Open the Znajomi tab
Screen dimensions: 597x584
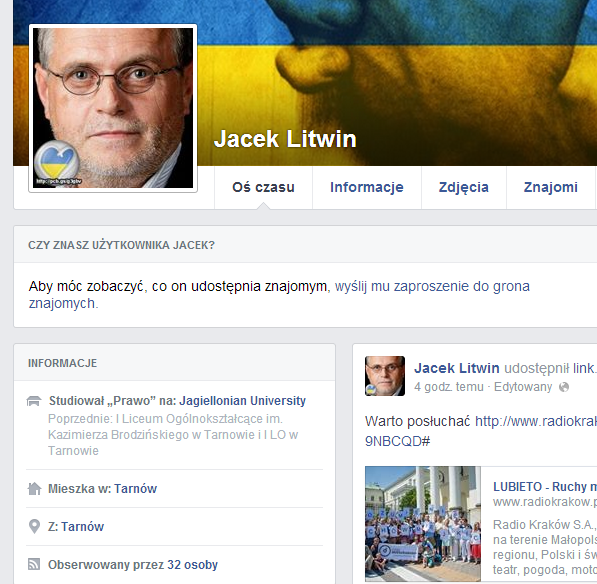point(551,187)
